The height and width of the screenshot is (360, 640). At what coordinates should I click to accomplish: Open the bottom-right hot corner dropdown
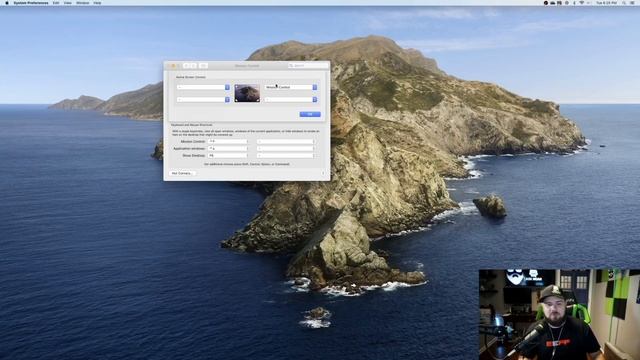pyautogui.click(x=291, y=100)
